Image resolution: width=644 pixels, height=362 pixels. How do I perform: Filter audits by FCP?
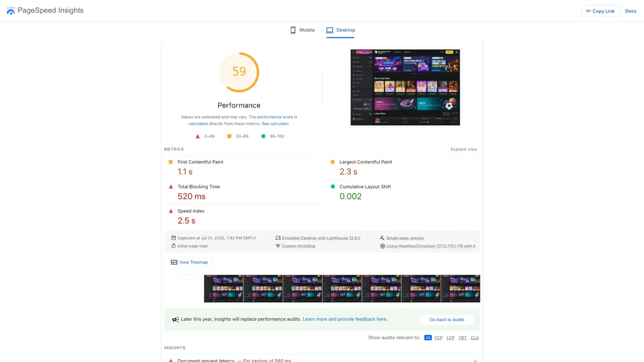pos(438,338)
